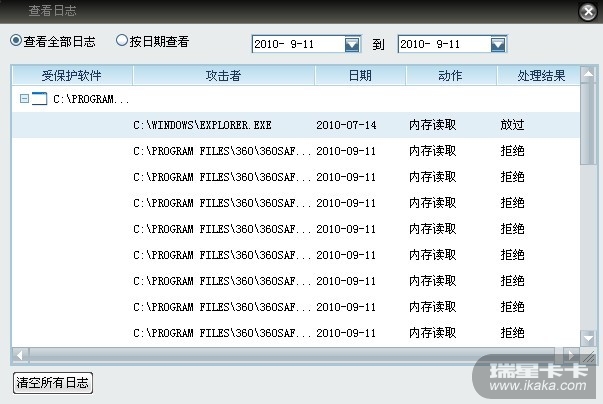Click the horizontal scroll left arrow
603x404 pixels.
20,355
